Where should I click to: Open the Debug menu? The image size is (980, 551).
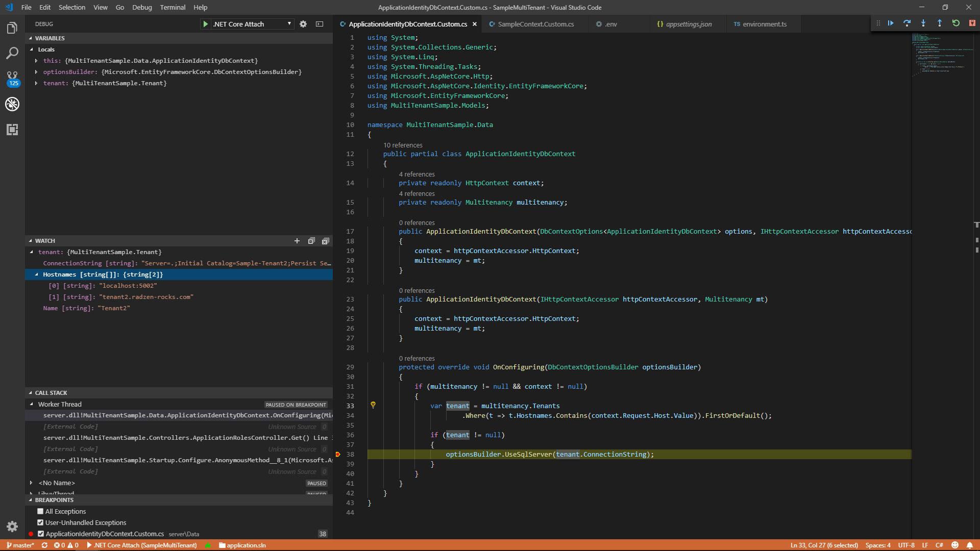coord(142,7)
